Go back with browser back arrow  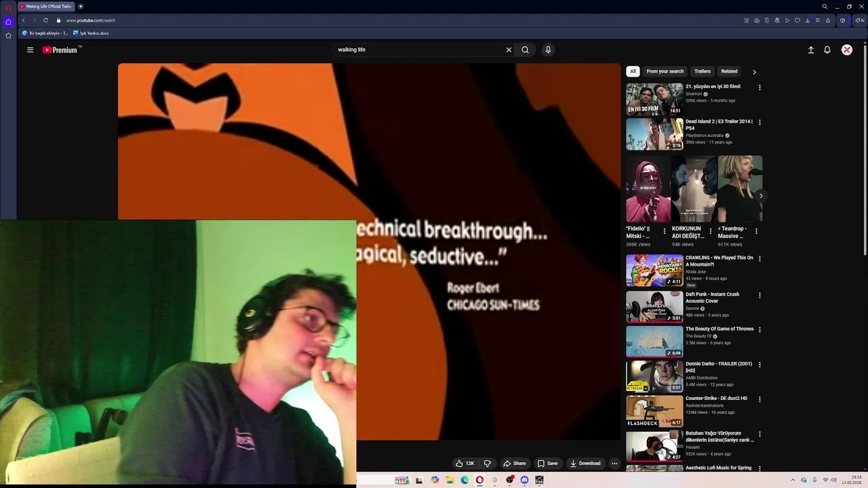(x=23, y=20)
